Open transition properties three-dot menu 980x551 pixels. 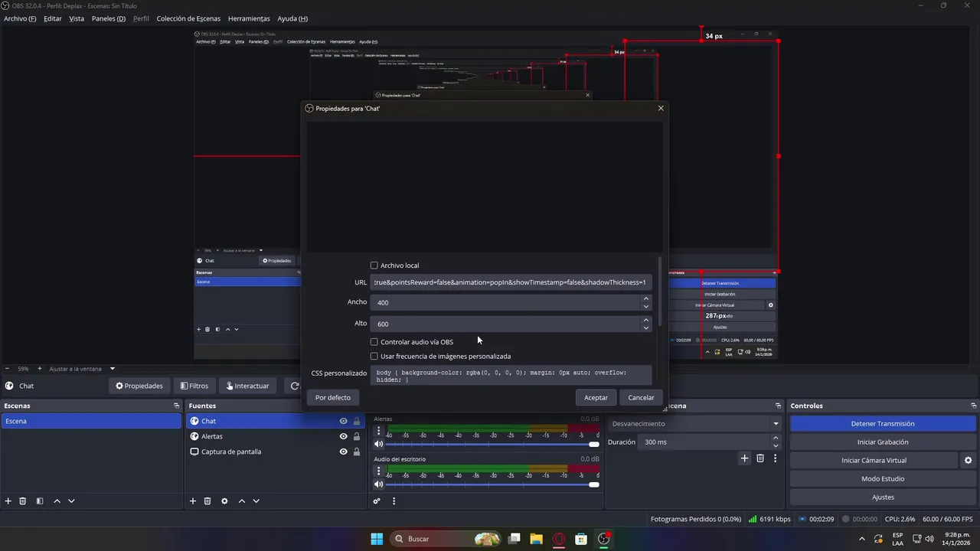[775, 458]
